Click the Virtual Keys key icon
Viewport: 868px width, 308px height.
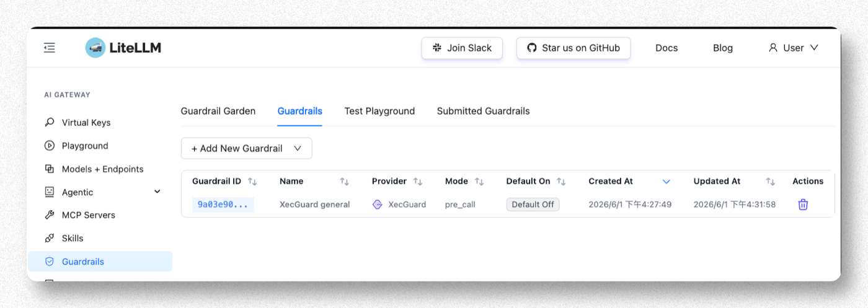pyautogui.click(x=50, y=123)
